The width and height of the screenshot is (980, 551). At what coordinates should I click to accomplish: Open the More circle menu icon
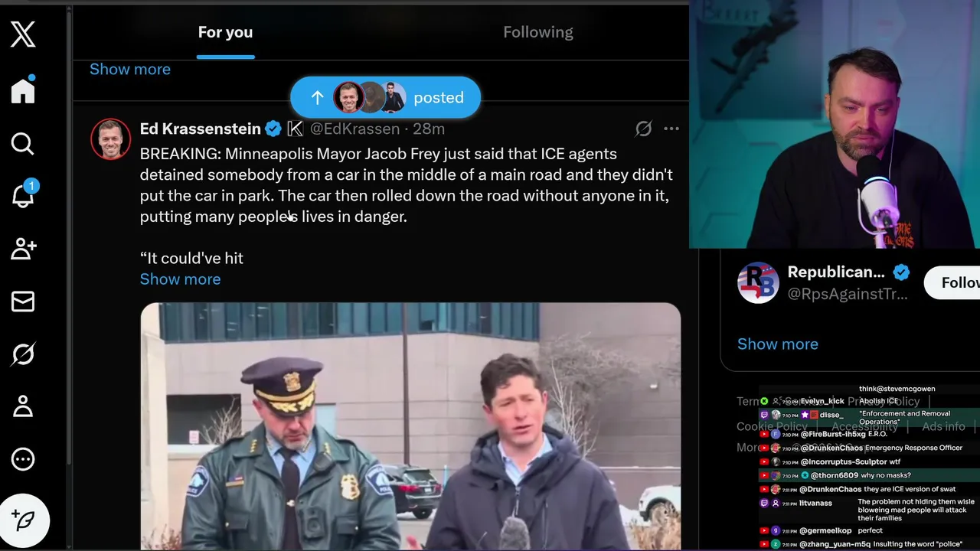point(23,459)
